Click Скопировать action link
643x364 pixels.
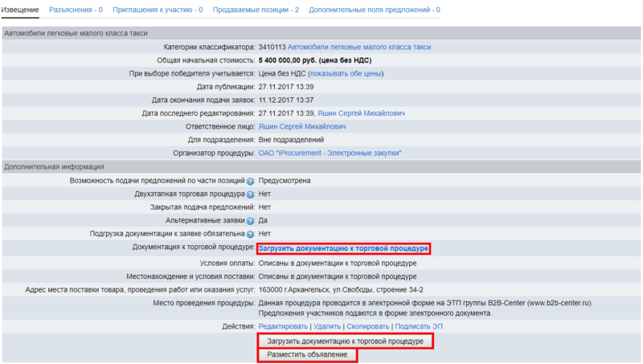click(368, 327)
